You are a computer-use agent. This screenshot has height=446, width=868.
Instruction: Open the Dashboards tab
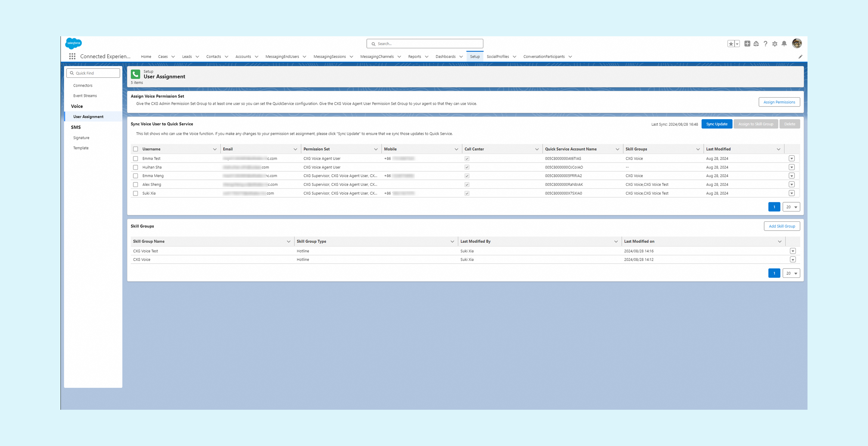click(x=445, y=56)
